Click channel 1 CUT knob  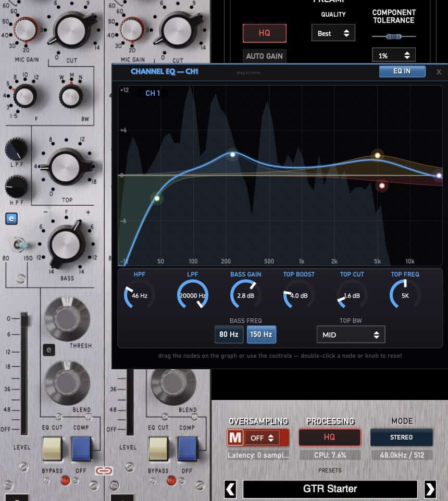click(72, 30)
